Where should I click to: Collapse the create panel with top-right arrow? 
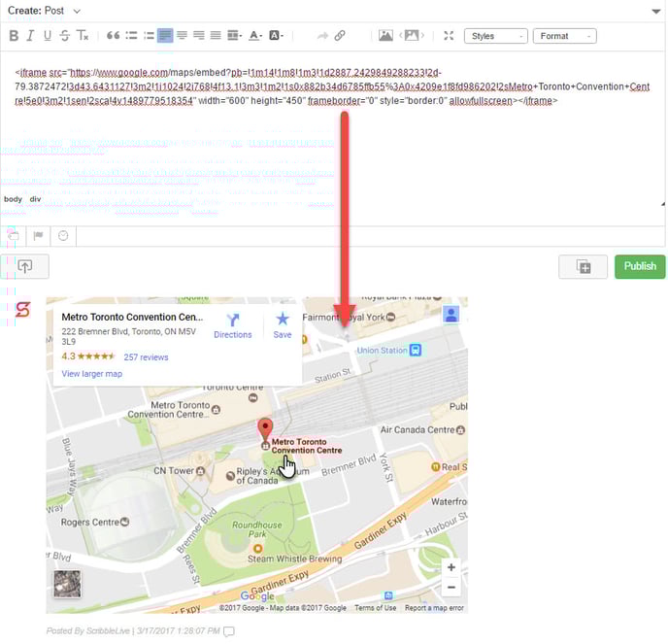click(x=656, y=12)
